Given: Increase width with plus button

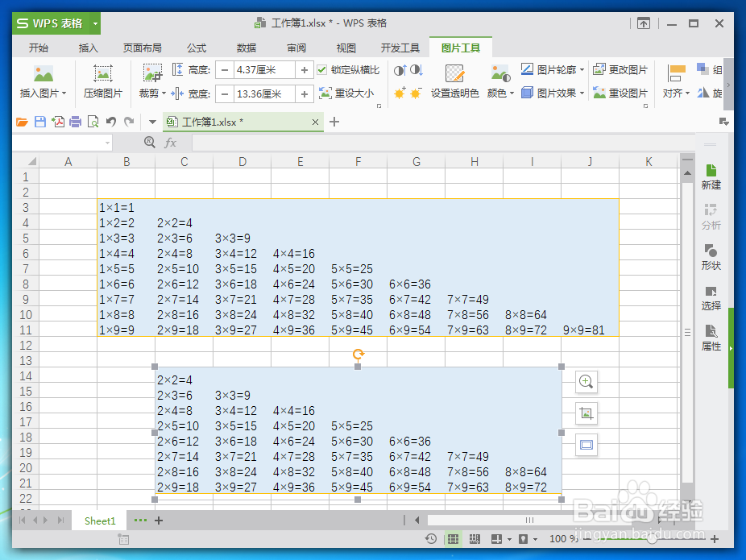Looking at the screenshot, I should [305, 93].
